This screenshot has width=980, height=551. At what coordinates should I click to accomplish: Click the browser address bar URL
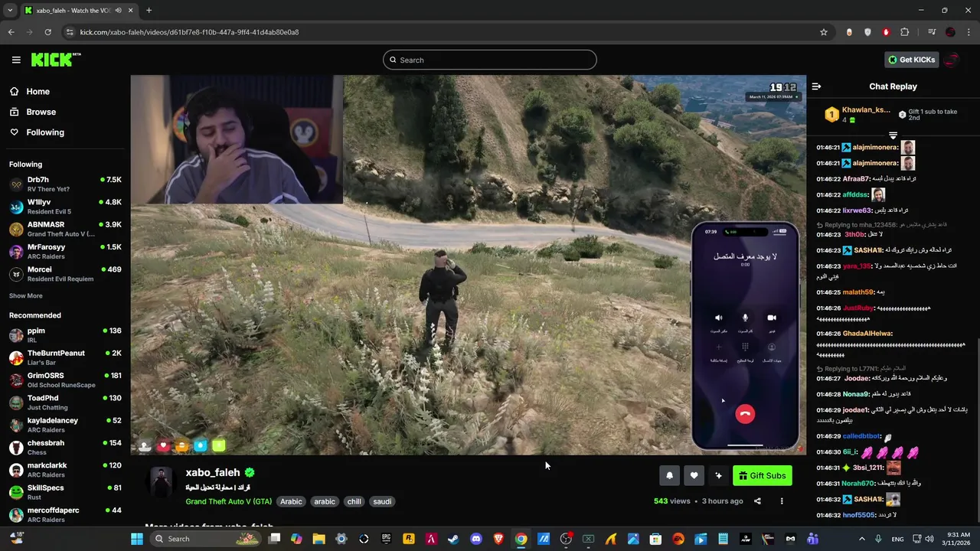coord(189,32)
